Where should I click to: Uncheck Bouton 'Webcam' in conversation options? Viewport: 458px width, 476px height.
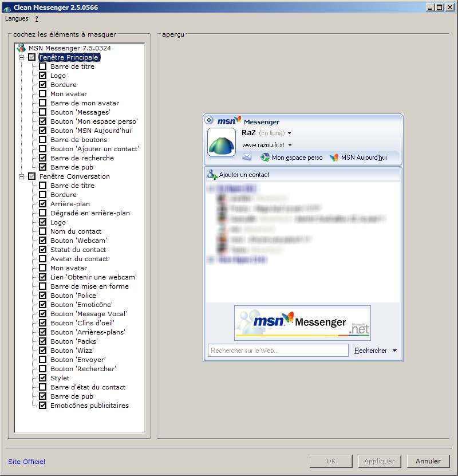coord(43,241)
